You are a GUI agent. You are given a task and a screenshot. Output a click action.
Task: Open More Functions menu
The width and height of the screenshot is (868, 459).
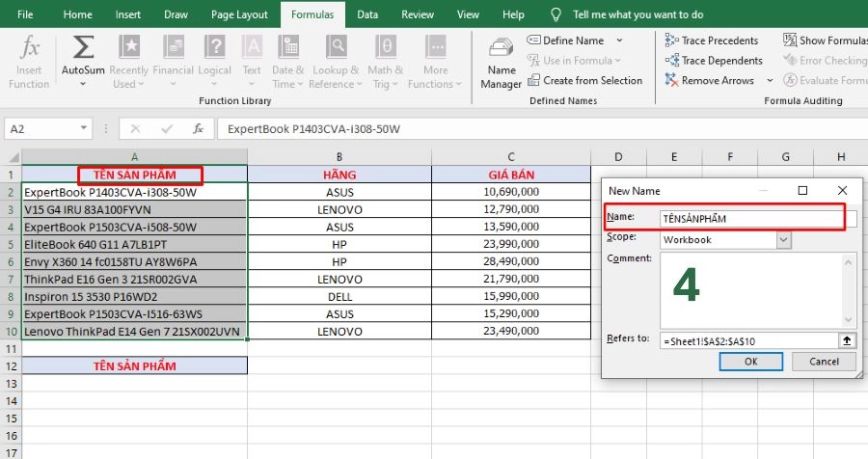[x=435, y=62]
